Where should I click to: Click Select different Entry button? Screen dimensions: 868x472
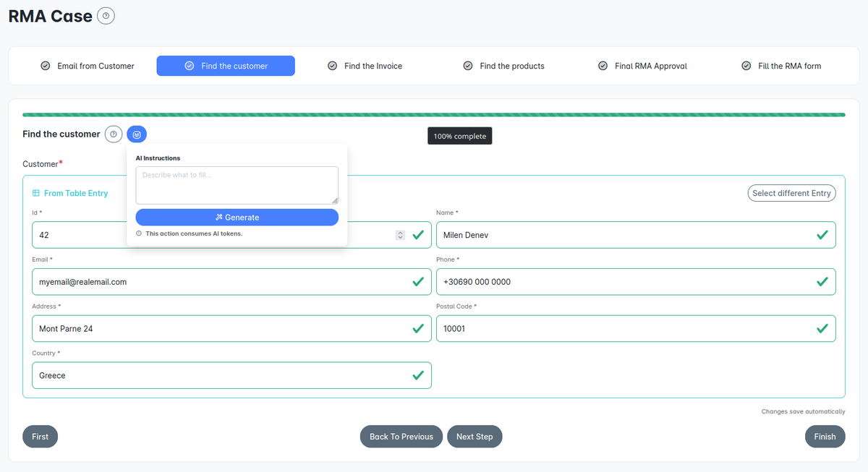pos(791,193)
